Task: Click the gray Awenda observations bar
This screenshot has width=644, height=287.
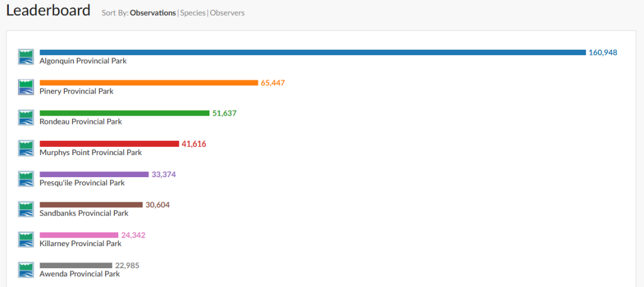Action: pos(75,265)
